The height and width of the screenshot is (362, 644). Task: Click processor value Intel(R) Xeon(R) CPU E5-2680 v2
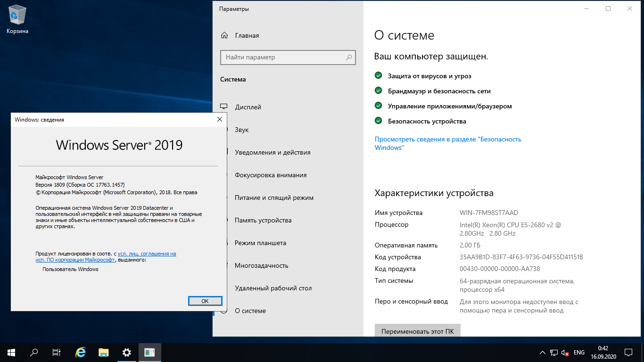click(511, 229)
